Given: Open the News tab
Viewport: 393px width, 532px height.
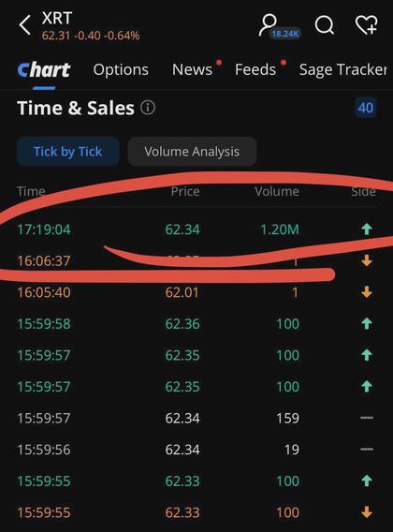Looking at the screenshot, I should pos(192,69).
